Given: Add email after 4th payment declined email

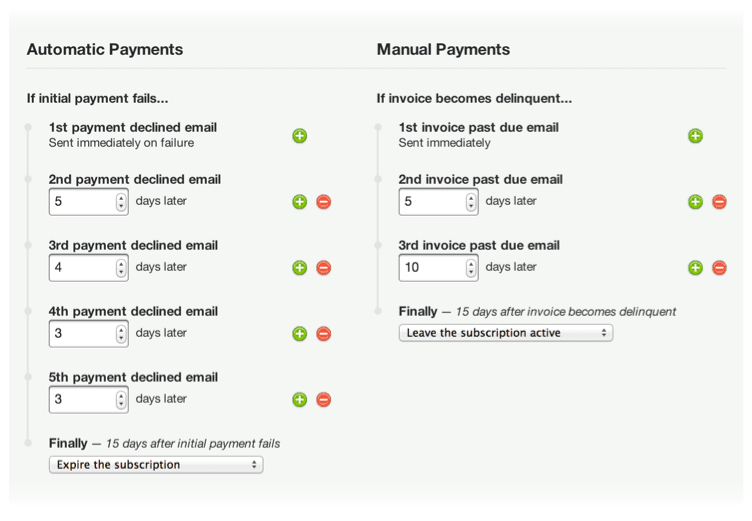Looking at the screenshot, I should point(299,334).
